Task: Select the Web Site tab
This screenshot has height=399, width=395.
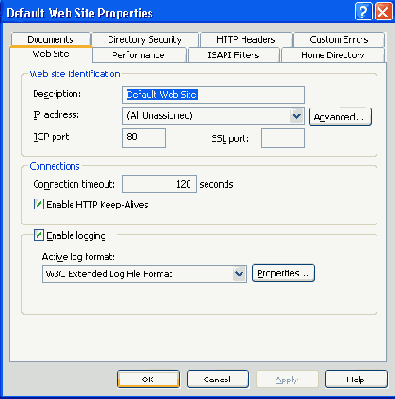Action: click(x=51, y=54)
